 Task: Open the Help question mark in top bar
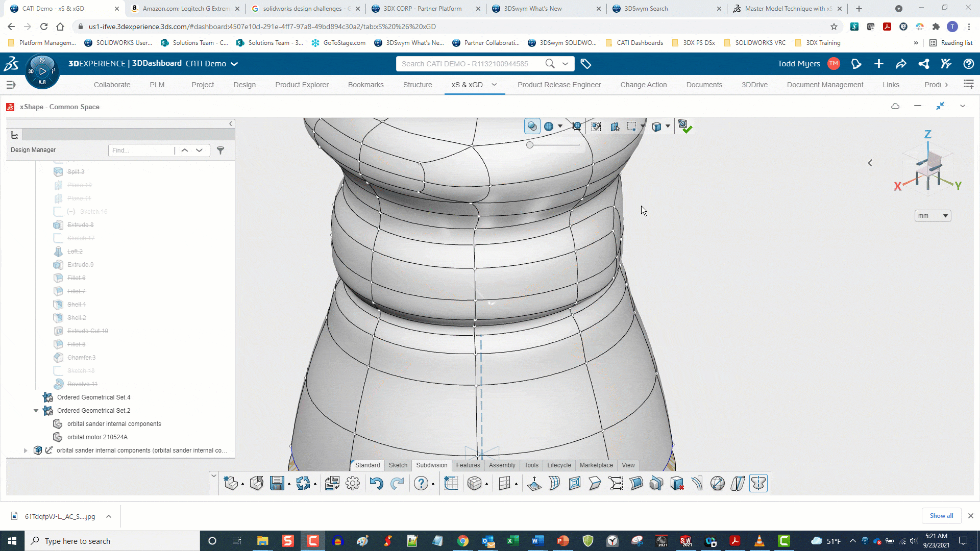click(x=968, y=64)
